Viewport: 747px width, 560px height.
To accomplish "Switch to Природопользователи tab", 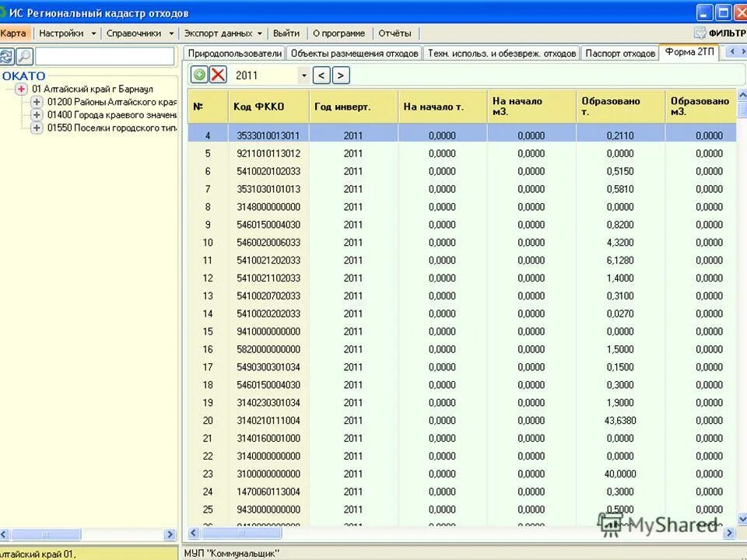I will coord(234,54).
